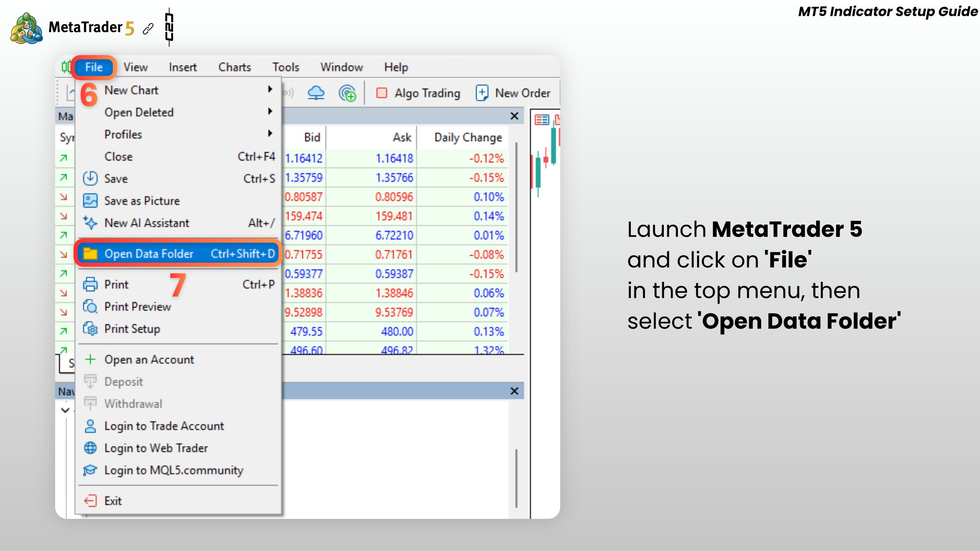Click the link icon beside MetaTrader 5 logo
The width and height of the screenshot is (980, 551).
[148, 29]
